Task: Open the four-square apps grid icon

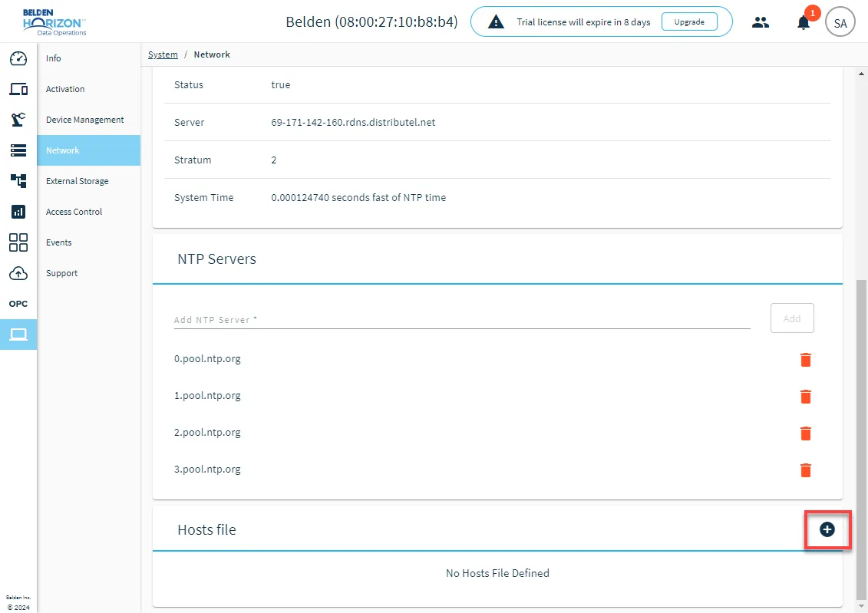Action: click(18, 242)
